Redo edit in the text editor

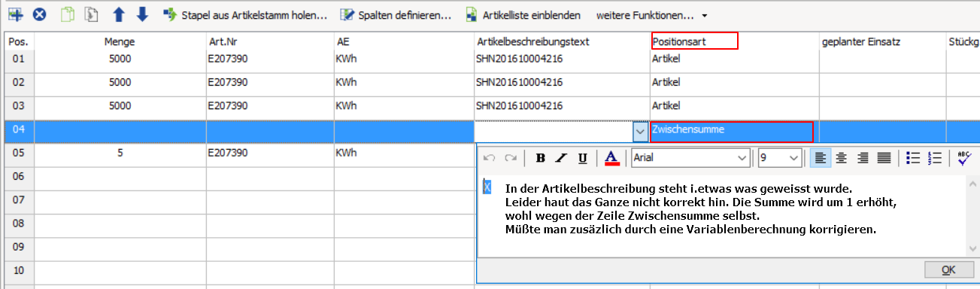tap(511, 158)
